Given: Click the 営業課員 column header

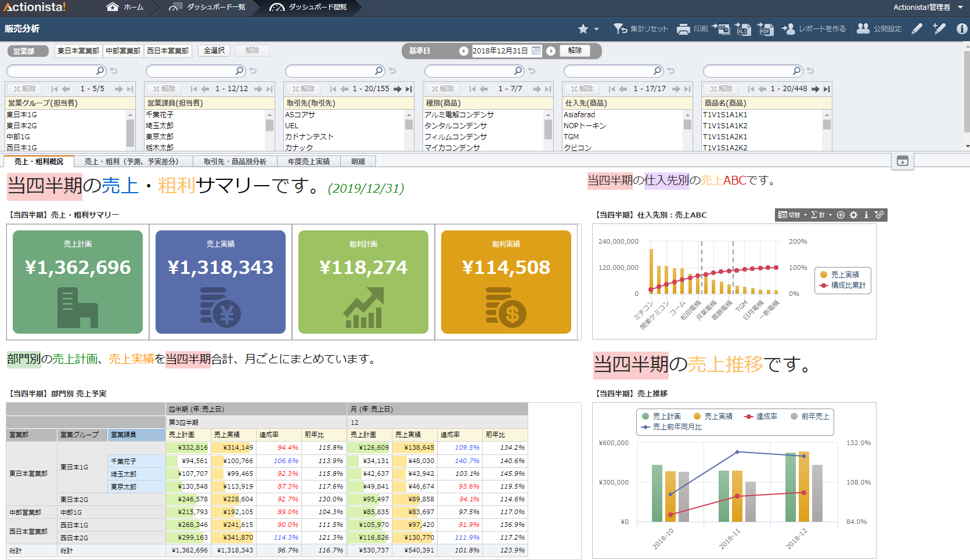Looking at the screenshot, I should click(136, 435).
